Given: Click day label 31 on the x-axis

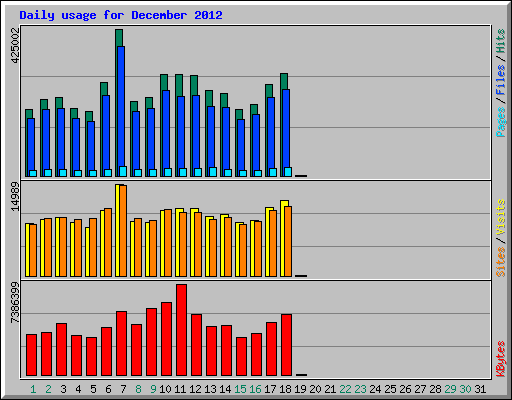Looking at the screenshot, I should pyautogui.click(x=480, y=389).
